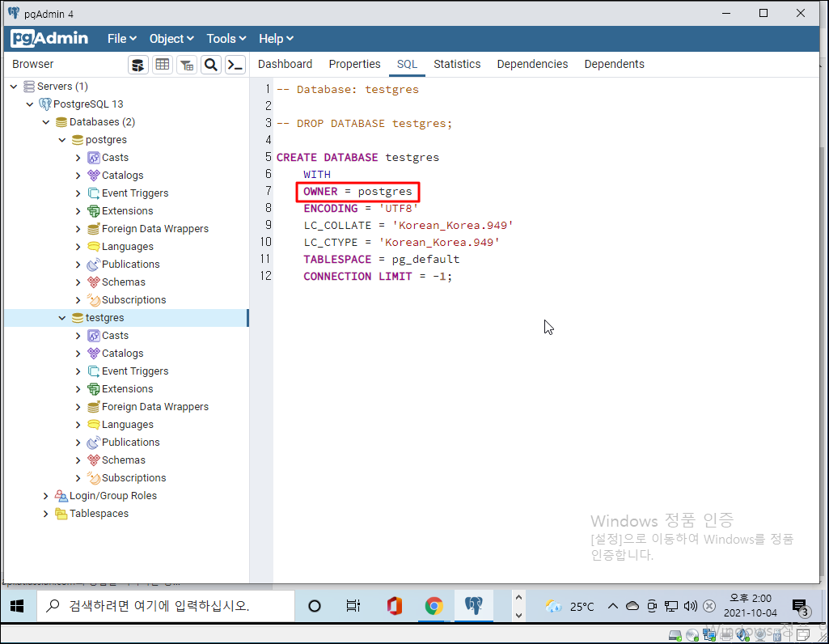The width and height of the screenshot is (829, 644).
Task: Click Schemas icon under postgres
Action: click(94, 282)
